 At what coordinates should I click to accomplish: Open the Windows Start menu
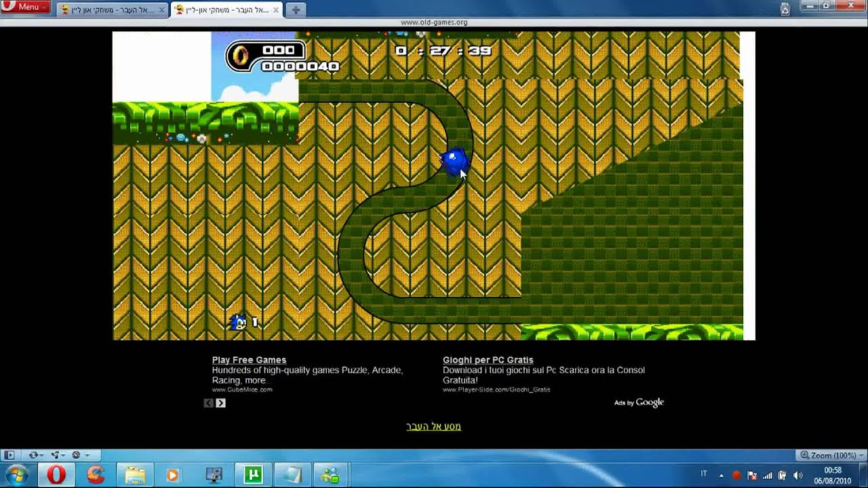(18, 474)
